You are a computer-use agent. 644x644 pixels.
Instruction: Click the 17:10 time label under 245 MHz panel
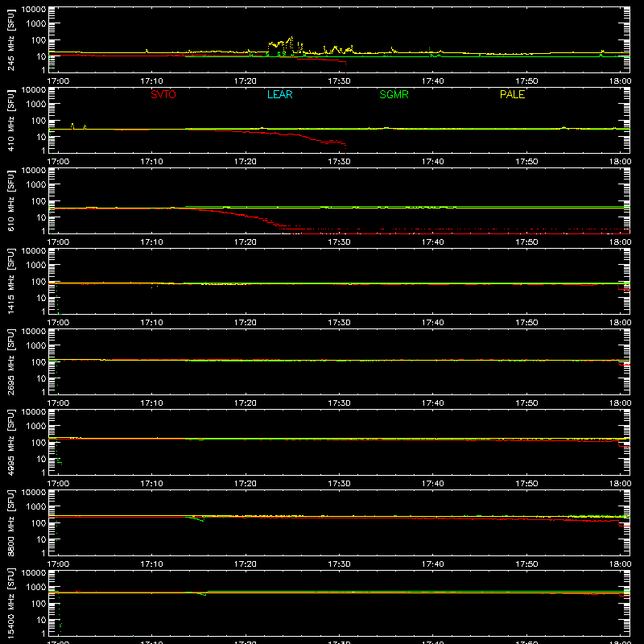point(151,81)
